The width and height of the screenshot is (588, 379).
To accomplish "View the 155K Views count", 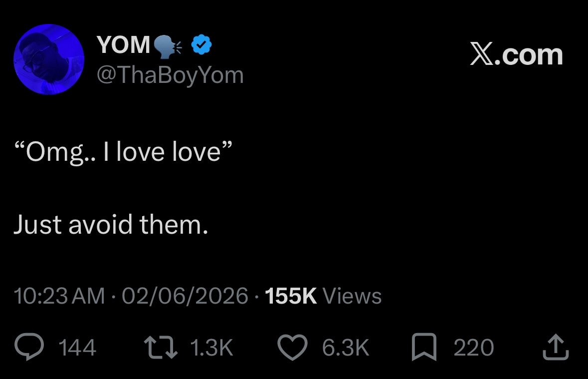I will click(x=323, y=296).
